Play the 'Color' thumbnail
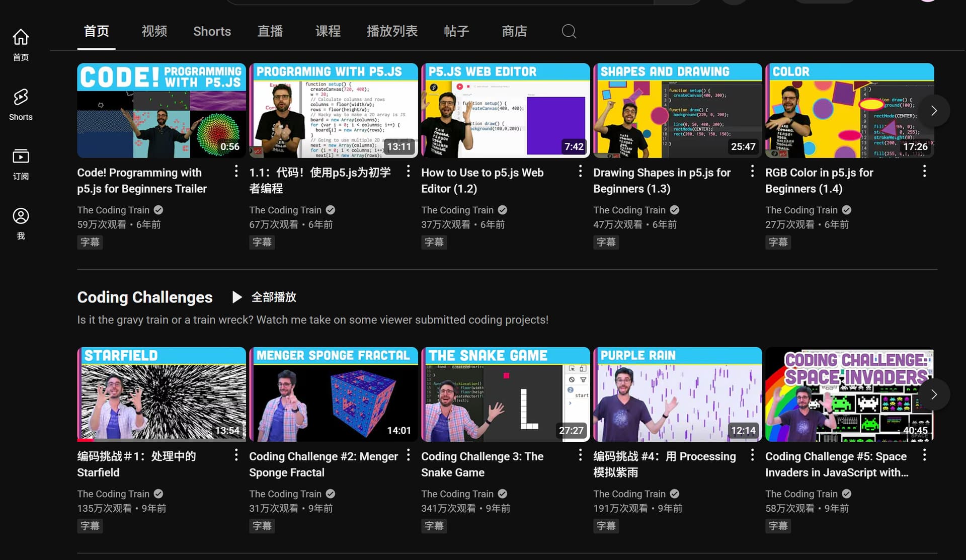 (850, 111)
